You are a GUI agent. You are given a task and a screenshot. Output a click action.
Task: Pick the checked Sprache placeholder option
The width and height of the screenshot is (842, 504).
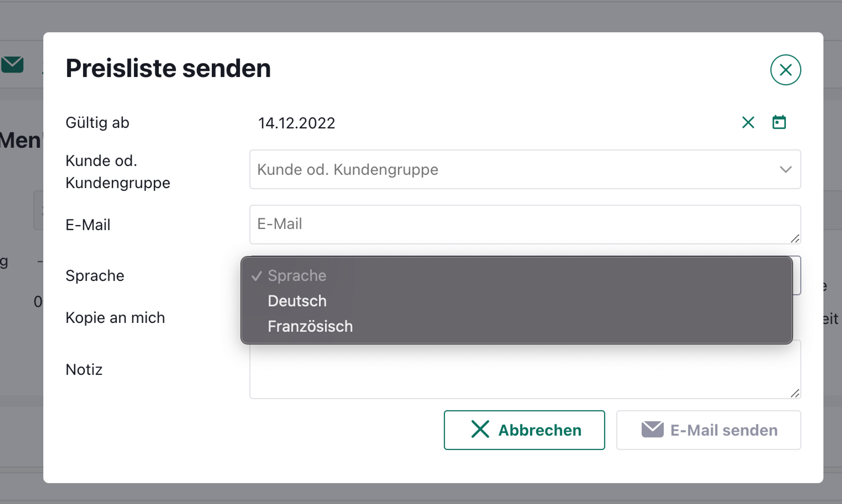[x=297, y=275]
